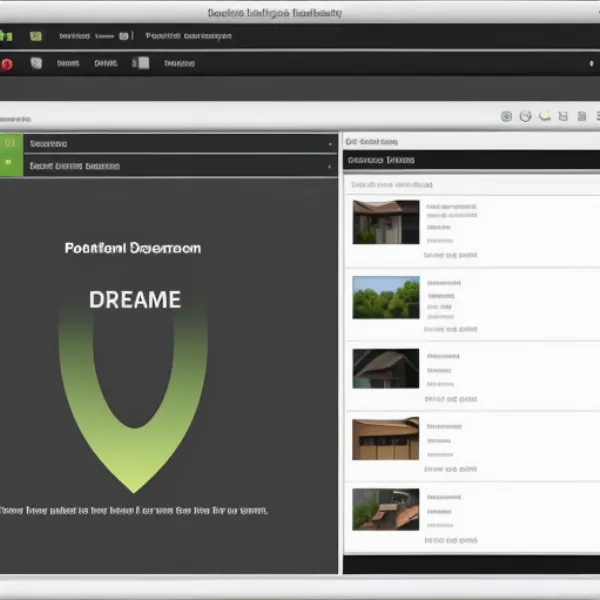Click the bottom link in the green trees listing
Screen dimensions: 600x600
[x=450, y=329]
